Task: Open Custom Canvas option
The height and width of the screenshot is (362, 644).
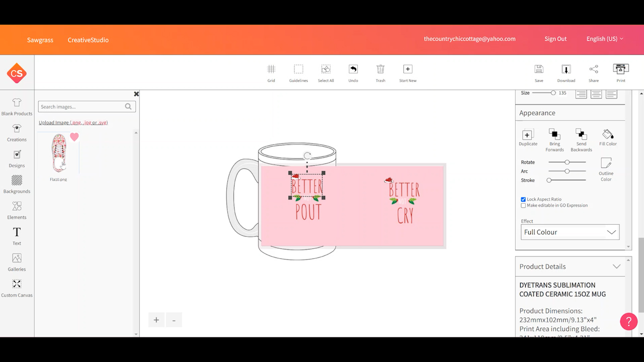Action: [17, 289]
